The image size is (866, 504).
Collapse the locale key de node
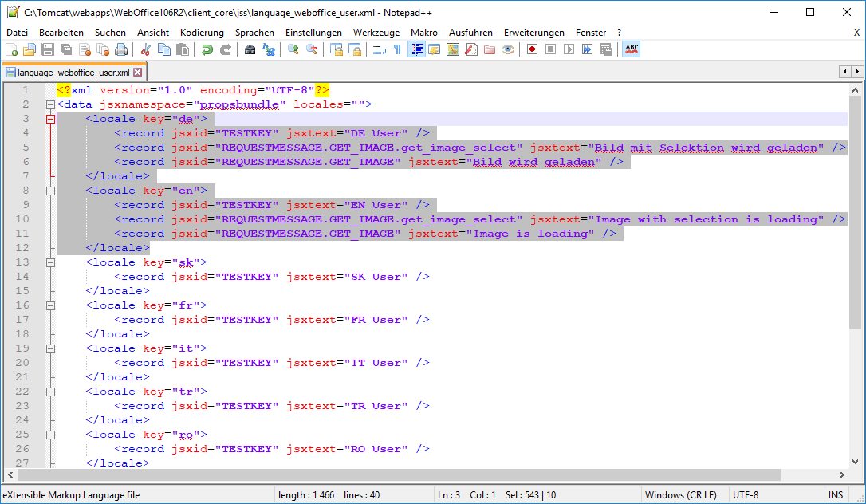[x=50, y=118]
